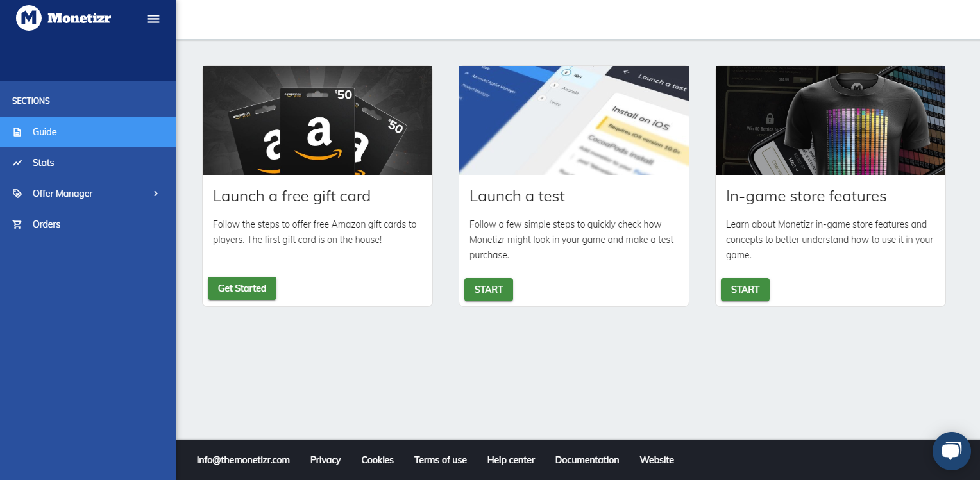Open the Help center link
980x480 pixels.
[511, 460]
